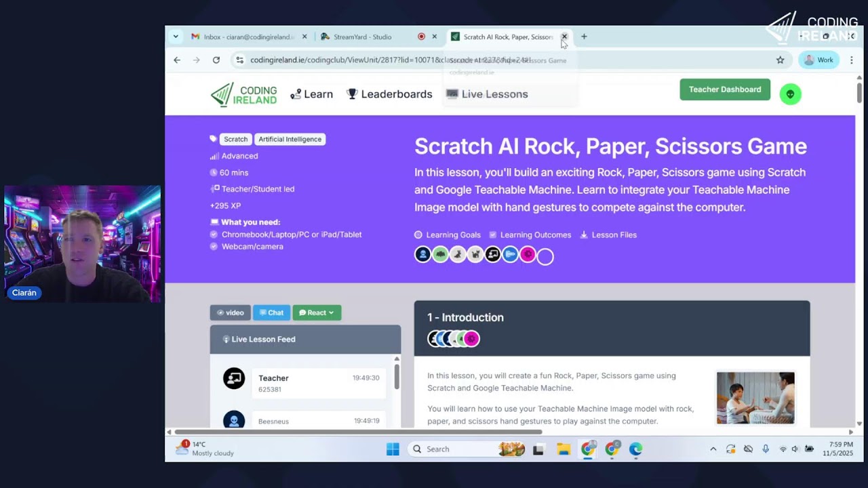Close the Gmail Inbox tab
This screenshot has width=868, height=488.
304,37
